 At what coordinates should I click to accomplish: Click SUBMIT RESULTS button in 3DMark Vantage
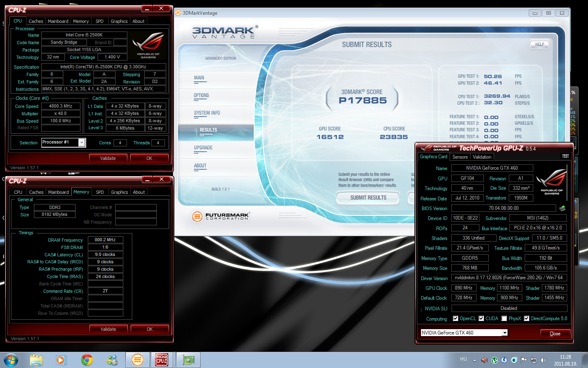pyautogui.click(x=368, y=198)
